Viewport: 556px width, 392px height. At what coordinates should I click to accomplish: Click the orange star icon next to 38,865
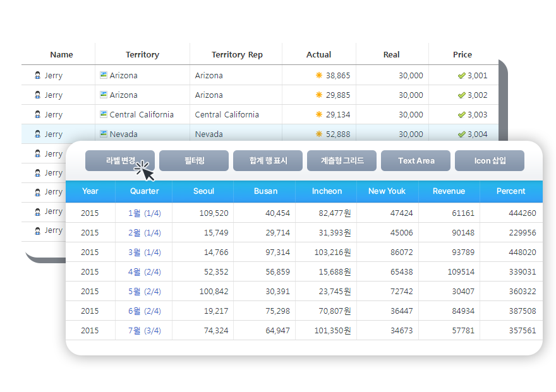[x=319, y=75]
